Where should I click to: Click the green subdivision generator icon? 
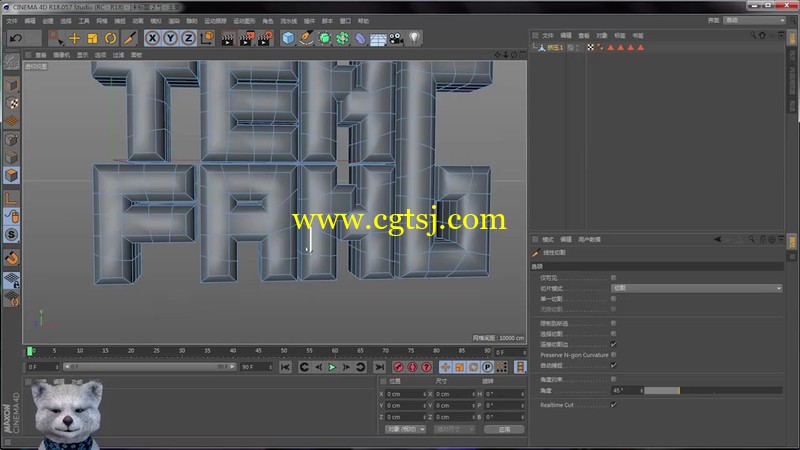click(324, 38)
